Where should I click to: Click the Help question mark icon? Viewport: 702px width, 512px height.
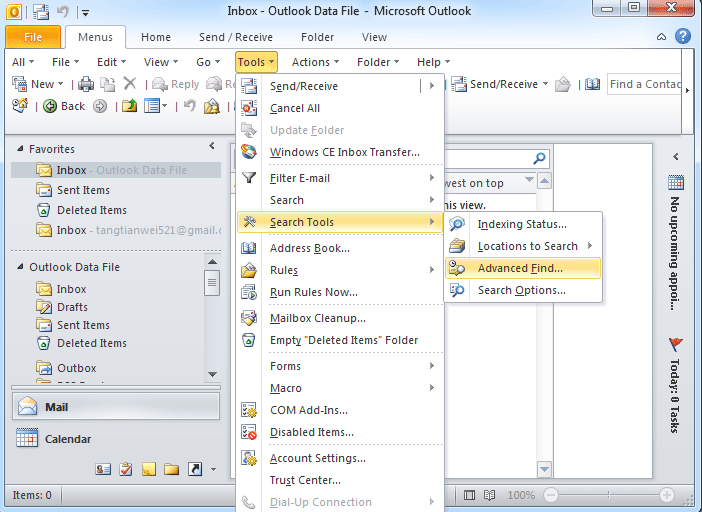coord(683,36)
